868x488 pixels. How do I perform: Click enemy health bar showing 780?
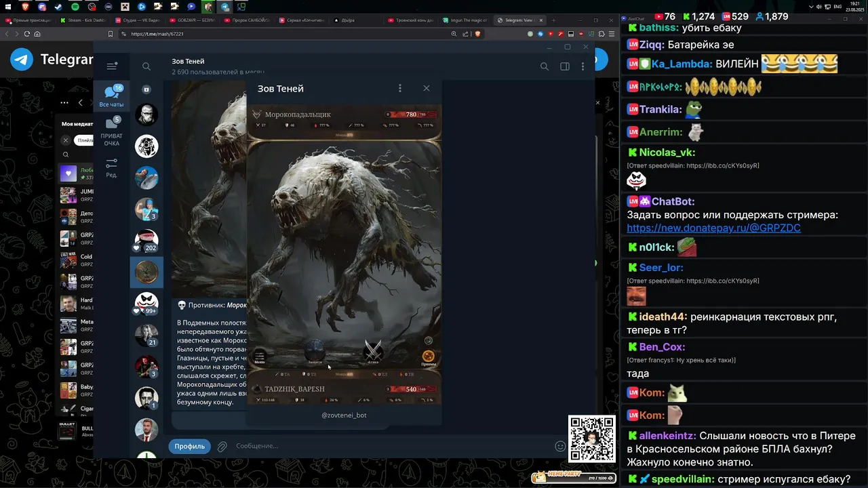pos(412,115)
